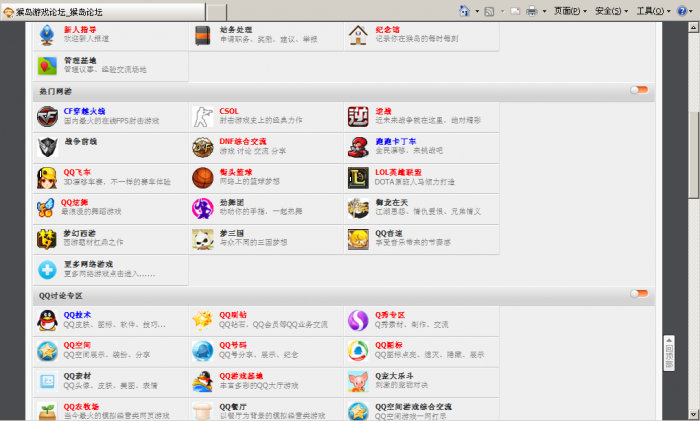Open a new blank browser tab
Viewport: 700px width, 421px height.
coord(217,13)
